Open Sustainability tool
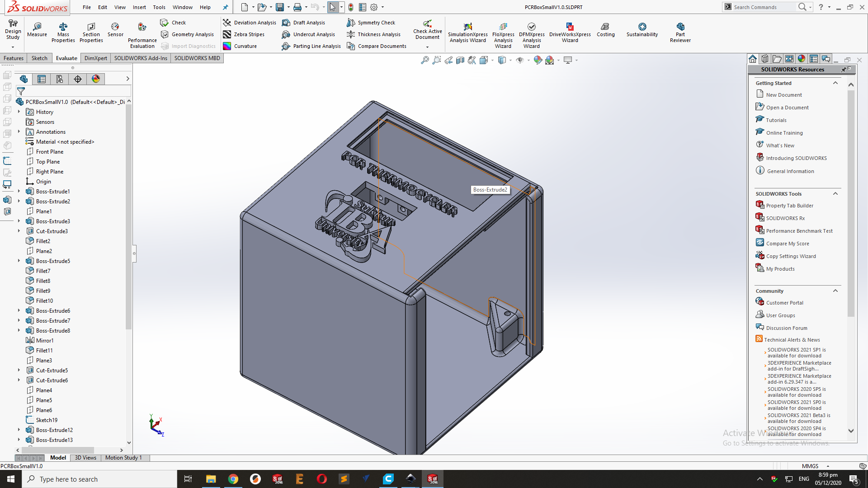 pos(642,30)
